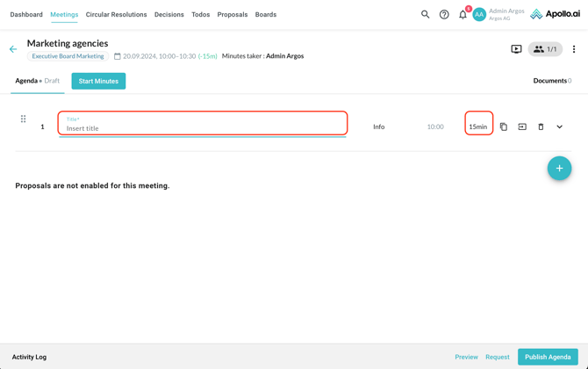Click the Insert title input field
The image size is (588, 369).
pyautogui.click(x=203, y=127)
